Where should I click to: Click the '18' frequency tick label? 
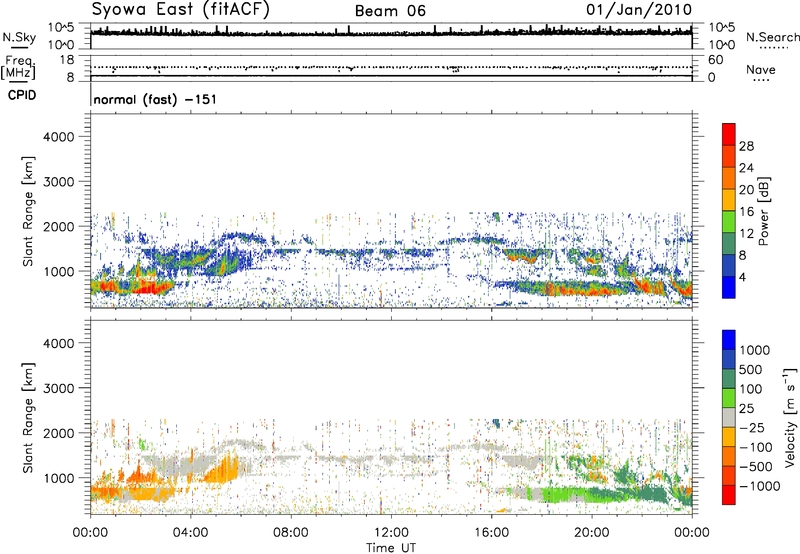[67, 60]
